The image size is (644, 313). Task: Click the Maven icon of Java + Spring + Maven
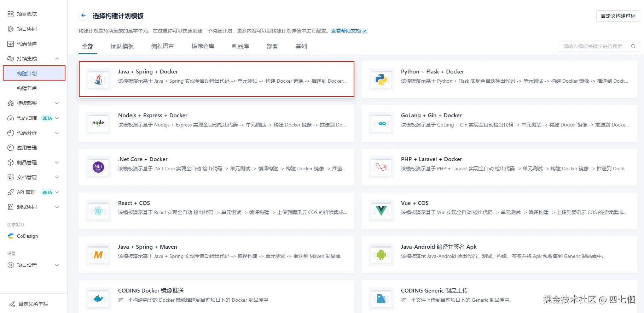pos(98,255)
